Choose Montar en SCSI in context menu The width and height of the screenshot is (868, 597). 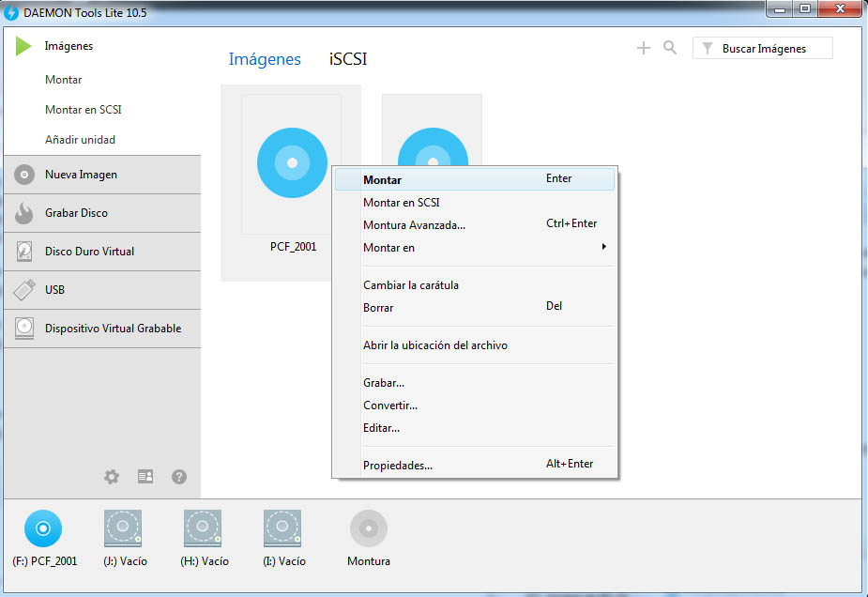coord(475,202)
